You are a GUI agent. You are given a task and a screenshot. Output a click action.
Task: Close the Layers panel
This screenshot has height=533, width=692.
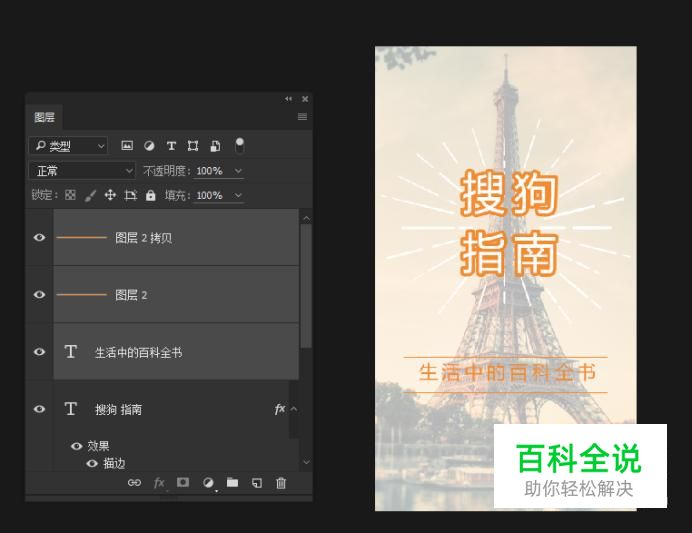[x=305, y=99]
